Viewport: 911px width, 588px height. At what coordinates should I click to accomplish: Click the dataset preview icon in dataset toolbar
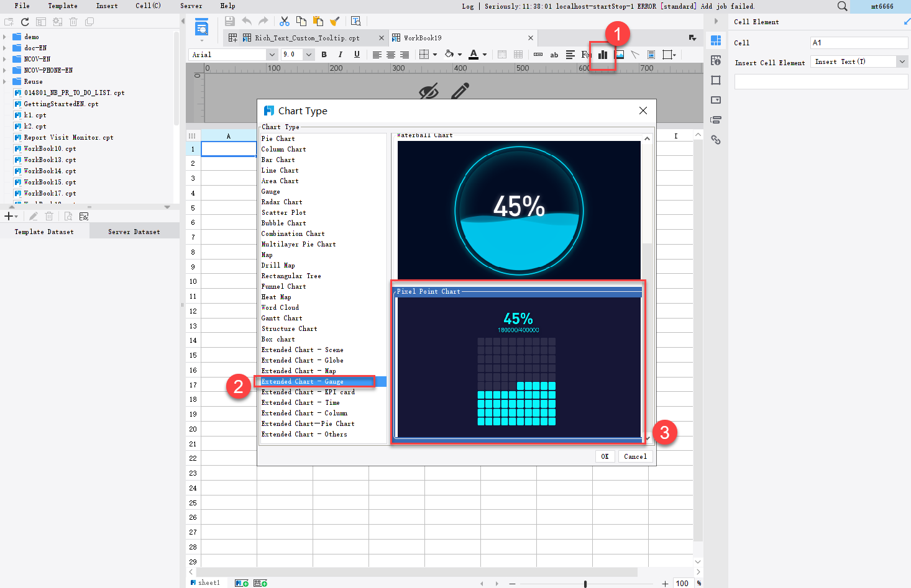(68, 216)
